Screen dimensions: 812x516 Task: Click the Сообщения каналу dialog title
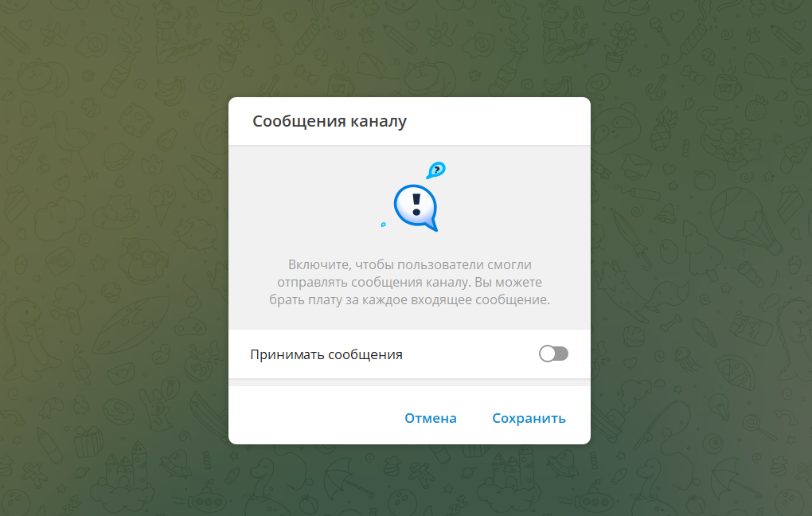click(x=330, y=121)
